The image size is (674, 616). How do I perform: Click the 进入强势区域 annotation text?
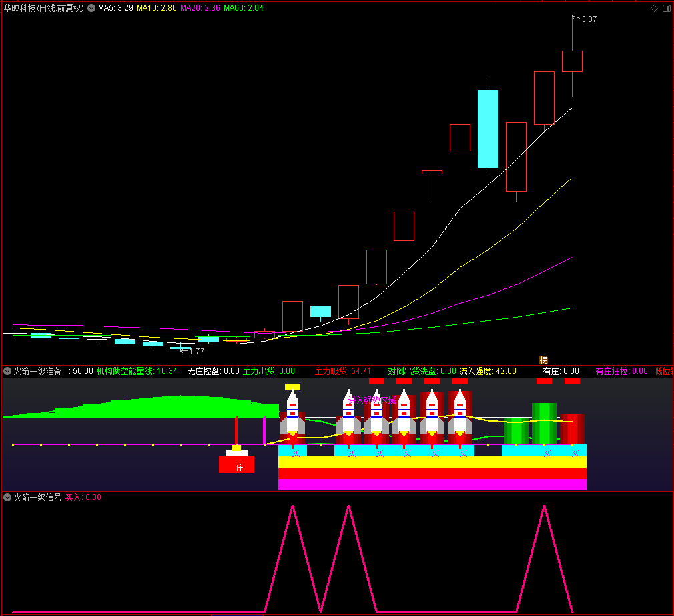pos(372,400)
